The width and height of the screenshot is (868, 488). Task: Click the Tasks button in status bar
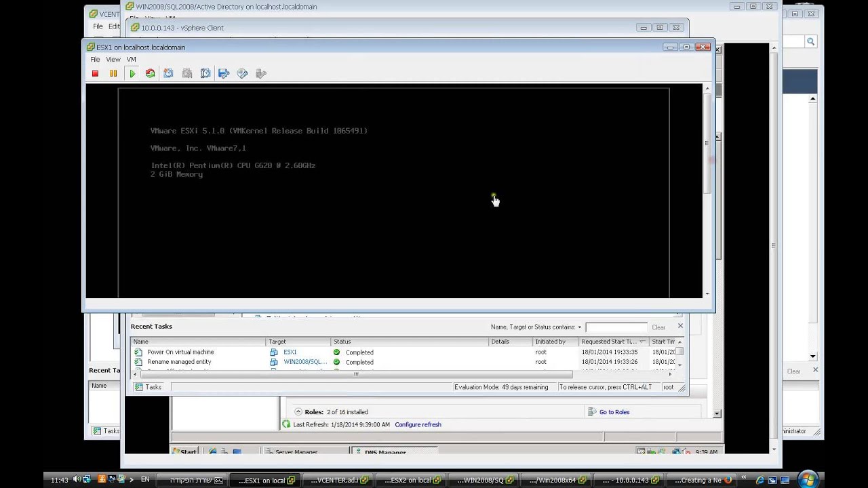coord(149,387)
